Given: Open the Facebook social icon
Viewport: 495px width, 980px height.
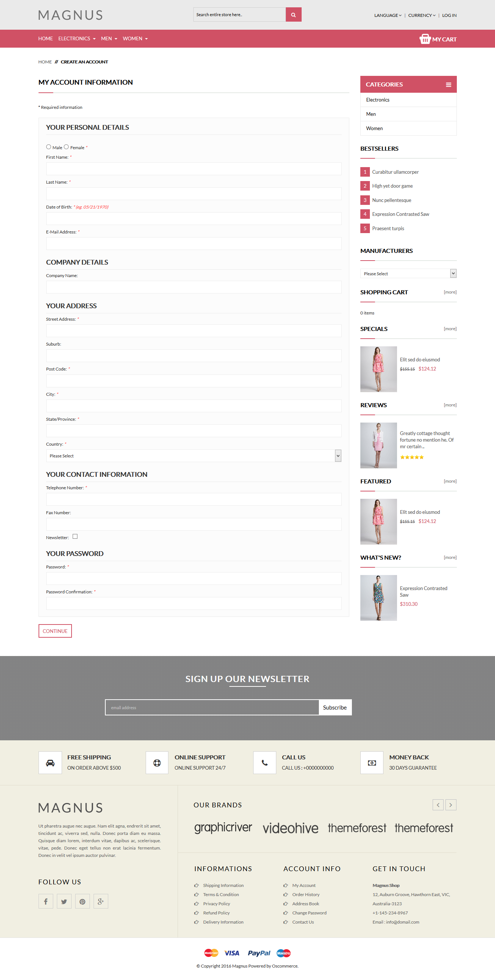Looking at the screenshot, I should coord(46,901).
